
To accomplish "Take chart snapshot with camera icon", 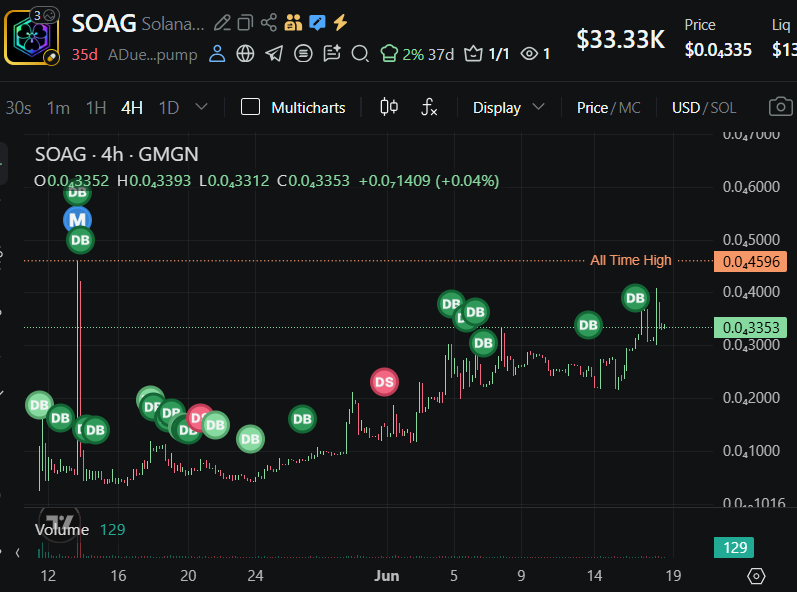I will 780,107.
